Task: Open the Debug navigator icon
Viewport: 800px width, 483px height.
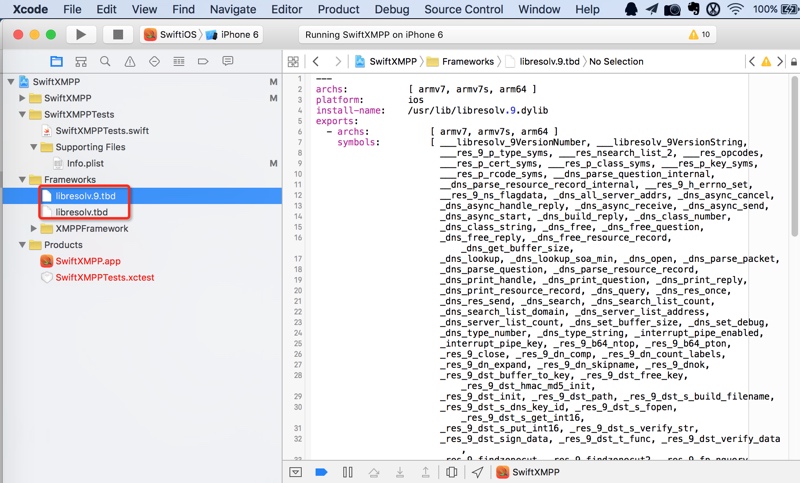Action: (x=179, y=62)
